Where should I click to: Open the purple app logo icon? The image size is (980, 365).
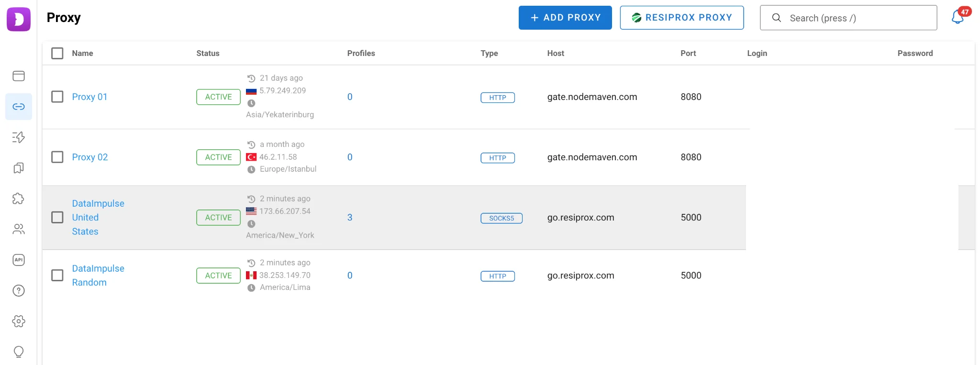[19, 19]
